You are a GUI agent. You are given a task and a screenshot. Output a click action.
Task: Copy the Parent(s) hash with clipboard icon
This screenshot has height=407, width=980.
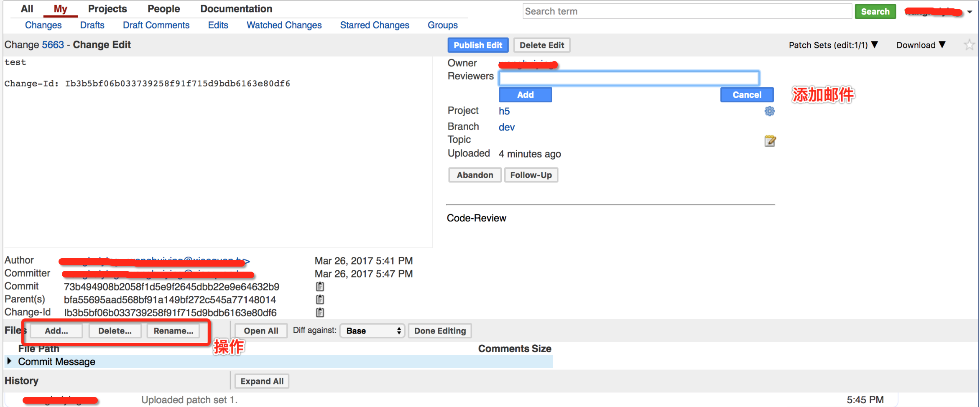(320, 300)
